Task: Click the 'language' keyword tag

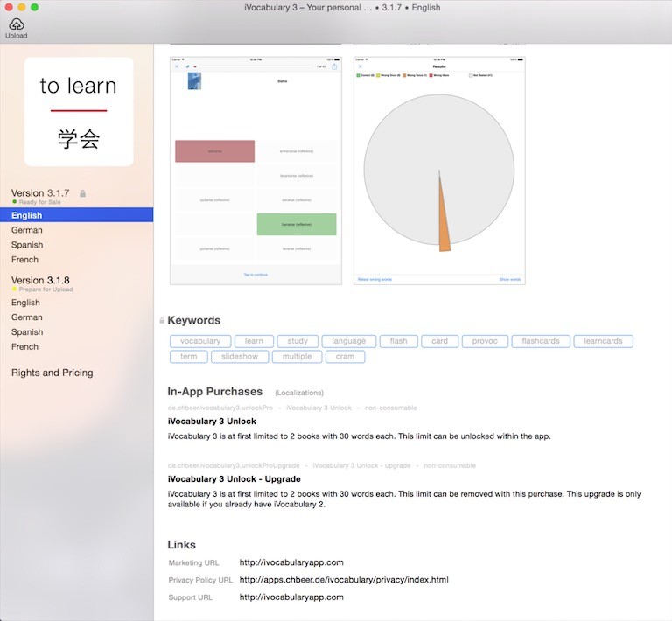Action: coord(349,341)
